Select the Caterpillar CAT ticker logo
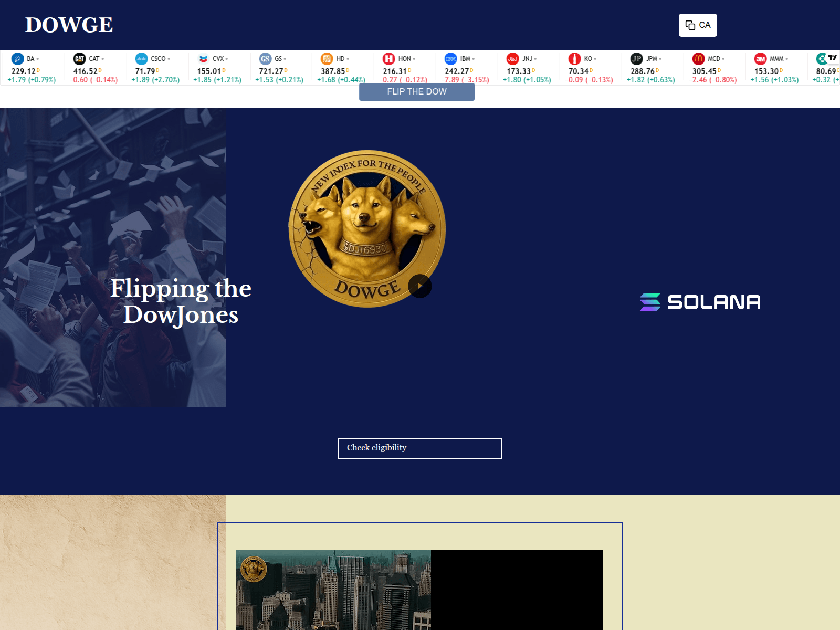Viewport: 840px width, 630px height. (79, 58)
